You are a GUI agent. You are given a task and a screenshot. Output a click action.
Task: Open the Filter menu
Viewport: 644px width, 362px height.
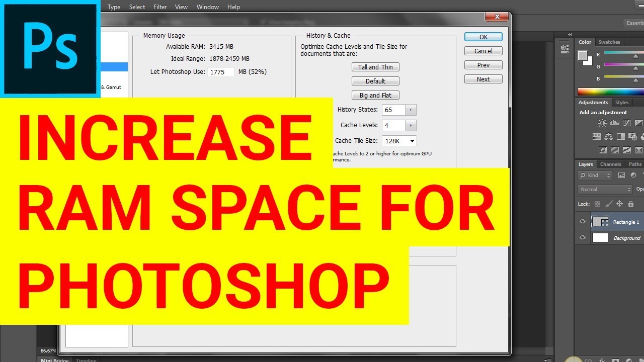160,7
